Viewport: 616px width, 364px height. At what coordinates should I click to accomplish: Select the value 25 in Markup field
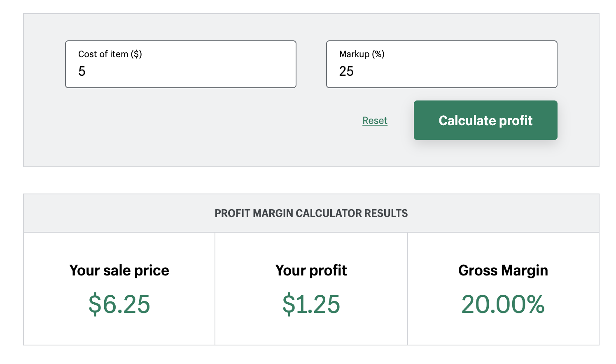347,71
